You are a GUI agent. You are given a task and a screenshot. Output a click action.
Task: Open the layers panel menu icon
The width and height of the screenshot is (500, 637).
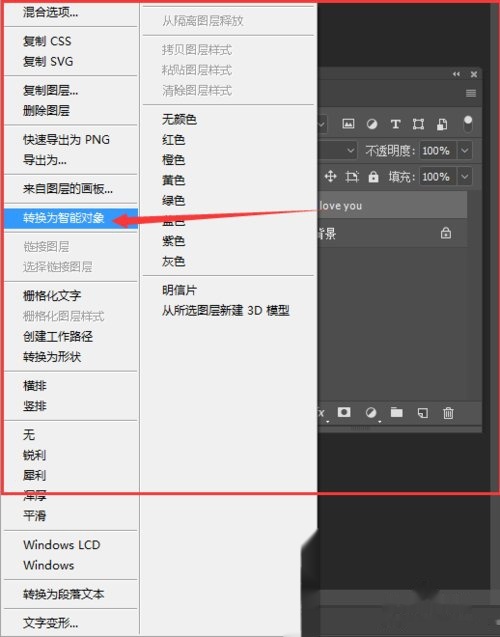[471, 93]
